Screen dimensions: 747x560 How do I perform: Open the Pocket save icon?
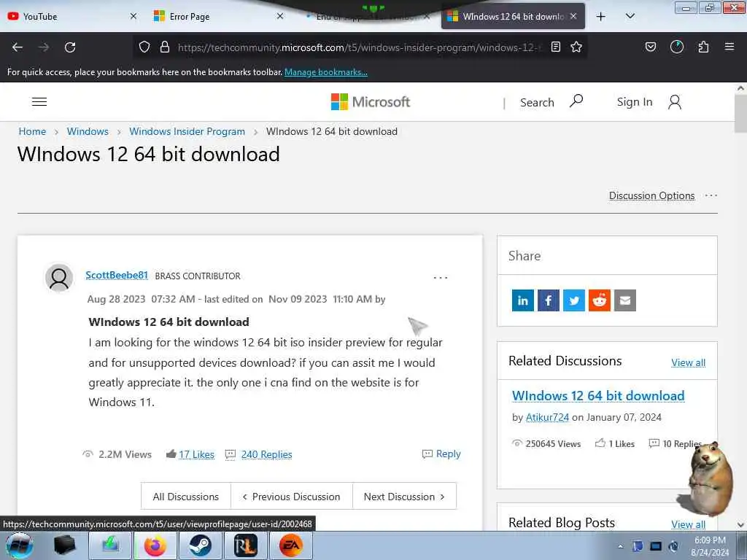tap(650, 47)
